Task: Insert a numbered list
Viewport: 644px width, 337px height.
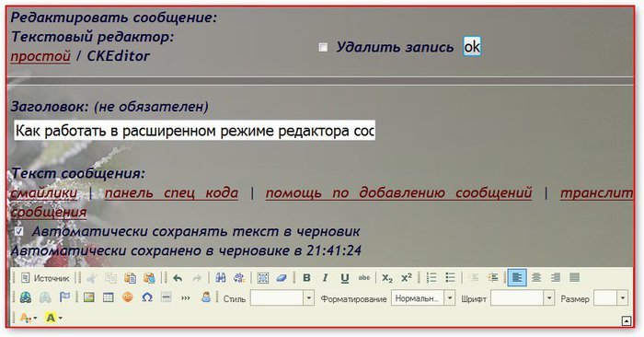Action: [x=431, y=278]
